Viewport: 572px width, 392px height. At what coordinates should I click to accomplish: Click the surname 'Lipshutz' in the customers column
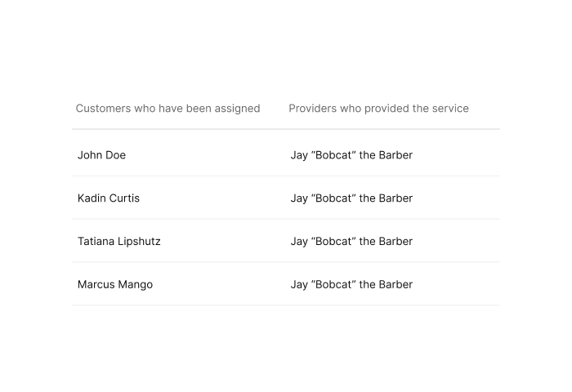click(x=139, y=242)
